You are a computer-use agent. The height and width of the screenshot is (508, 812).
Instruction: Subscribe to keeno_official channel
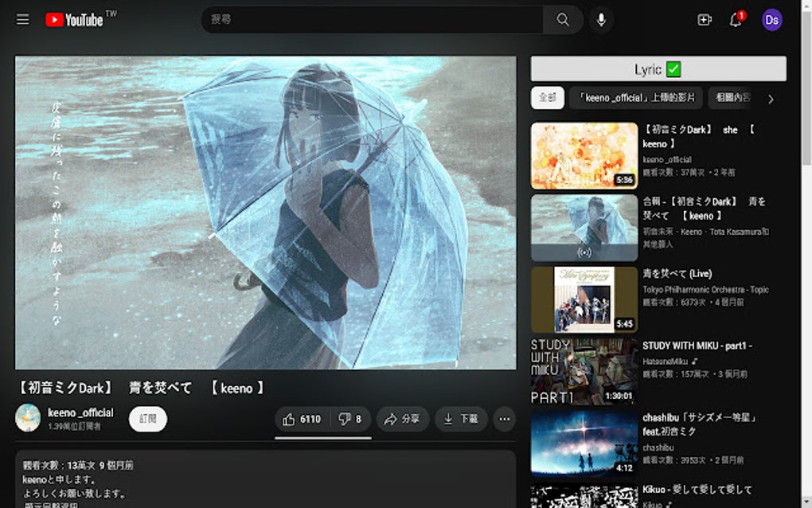click(x=147, y=418)
